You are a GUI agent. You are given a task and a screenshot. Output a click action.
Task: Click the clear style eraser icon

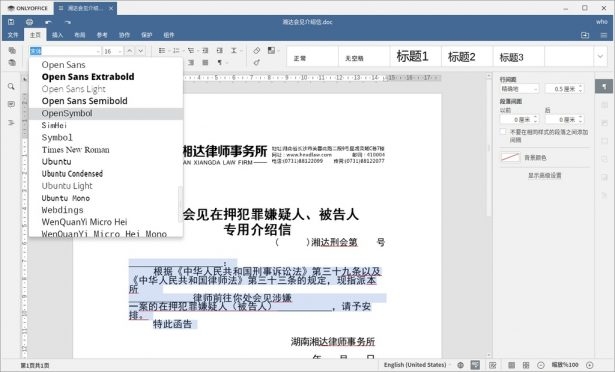tap(257, 50)
